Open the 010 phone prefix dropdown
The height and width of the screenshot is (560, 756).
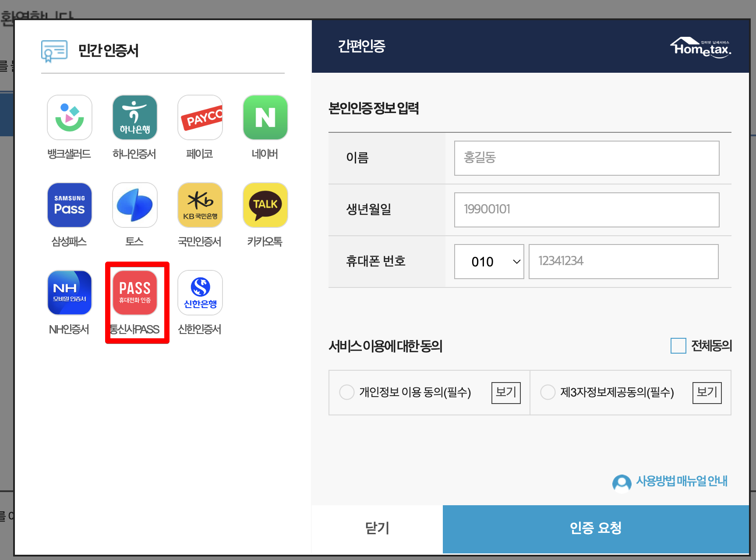pyautogui.click(x=489, y=262)
